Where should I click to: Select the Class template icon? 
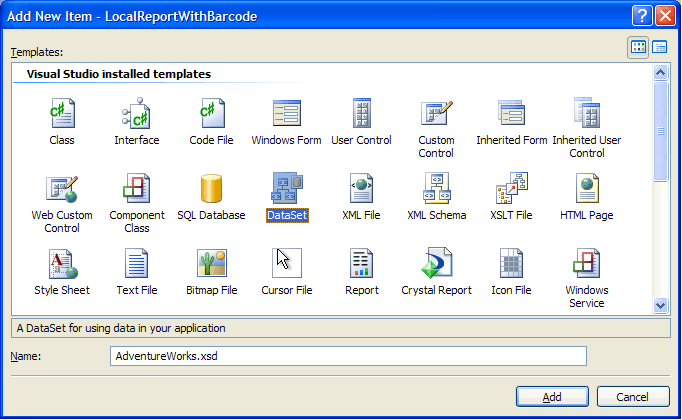62,113
